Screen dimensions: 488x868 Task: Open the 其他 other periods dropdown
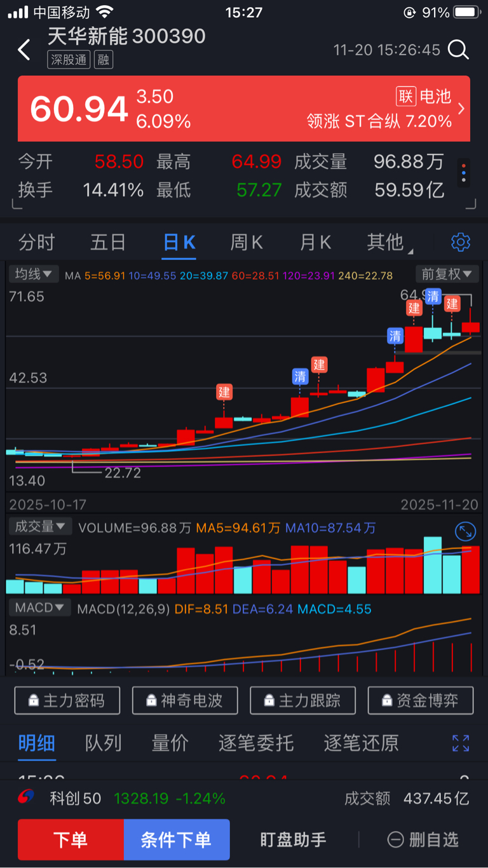389,242
